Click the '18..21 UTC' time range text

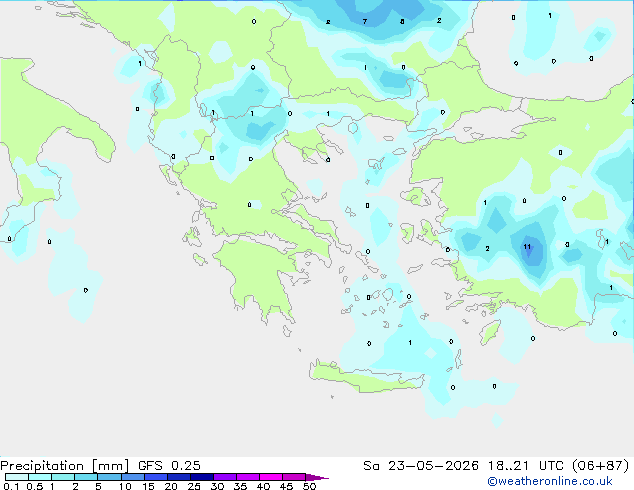pyautogui.click(x=526, y=466)
